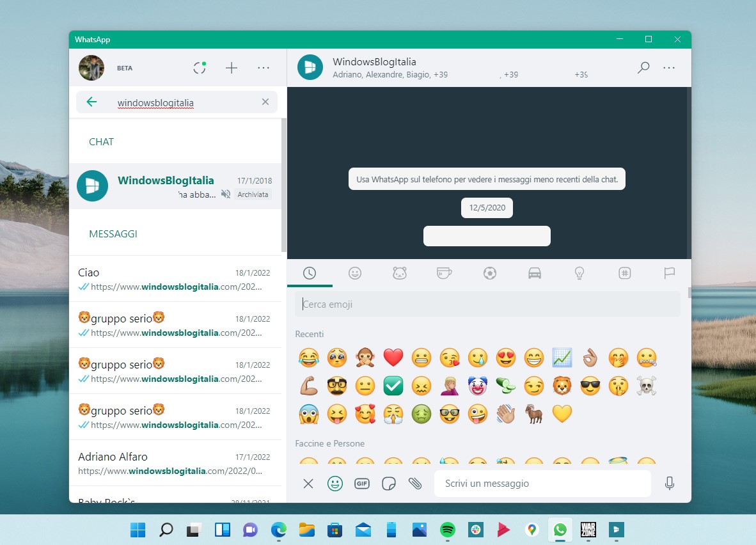This screenshot has height=545, width=756.
Task: Insert the chart increasing emoji
Action: pyautogui.click(x=562, y=358)
